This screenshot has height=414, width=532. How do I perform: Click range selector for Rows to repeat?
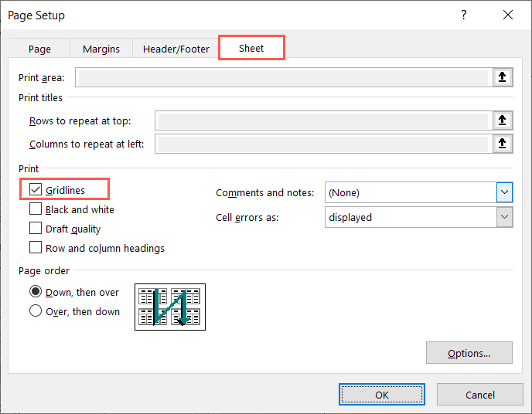502,120
